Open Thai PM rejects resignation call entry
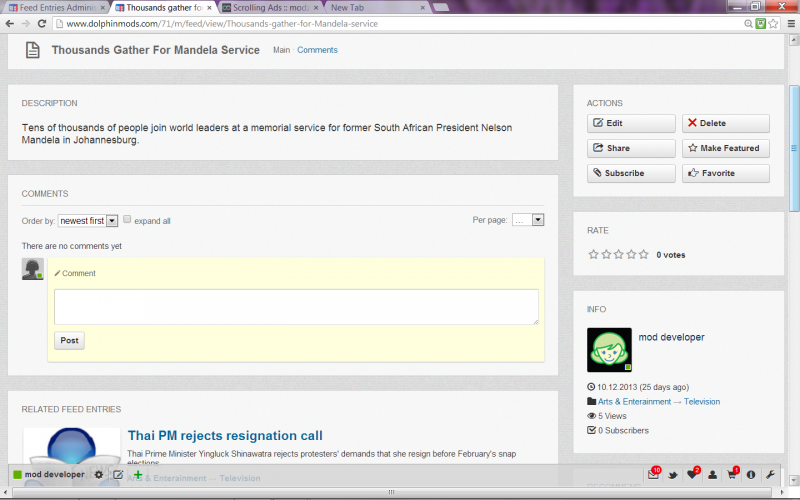Image resolution: width=800 pixels, height=500 pixels. pyautogui.click(x=225, y=436)
